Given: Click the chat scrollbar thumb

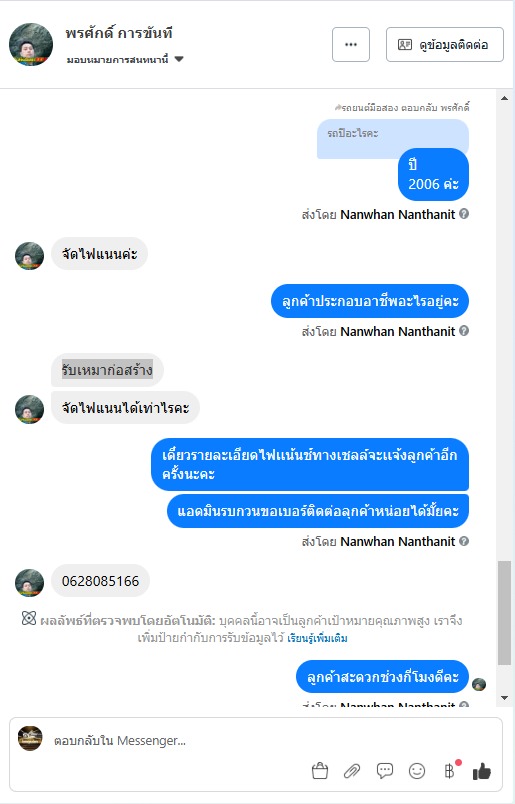Looking at the screenshot, I should (504, 613).
